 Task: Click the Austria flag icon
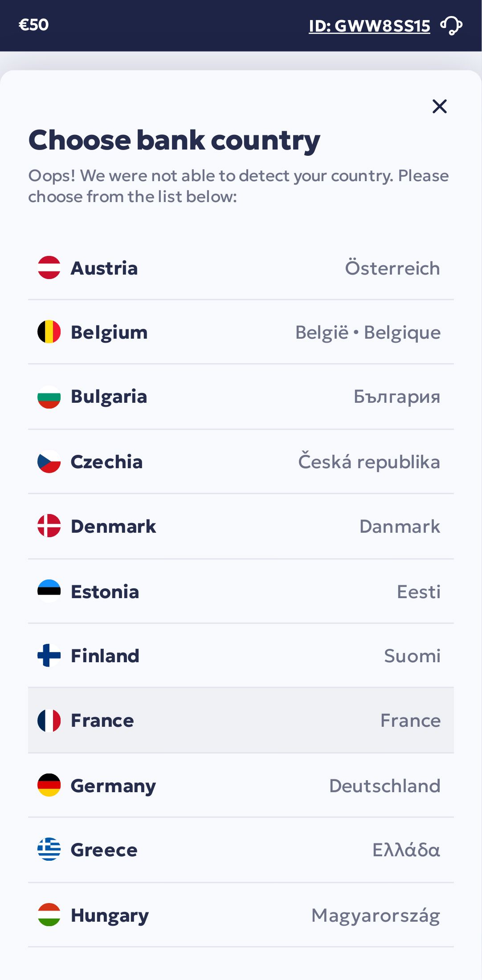coord(49,267)
